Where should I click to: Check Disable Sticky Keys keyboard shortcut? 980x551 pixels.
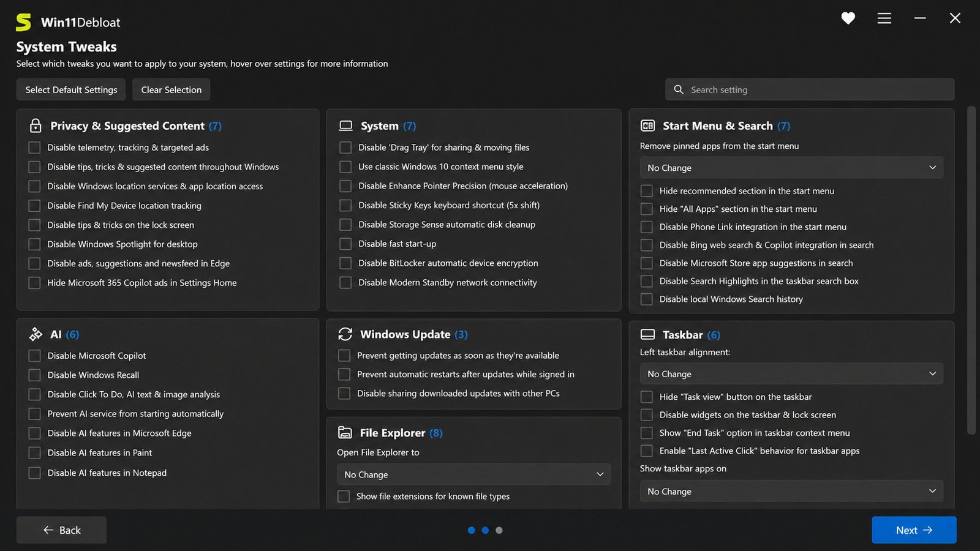[x=345, y=205]
